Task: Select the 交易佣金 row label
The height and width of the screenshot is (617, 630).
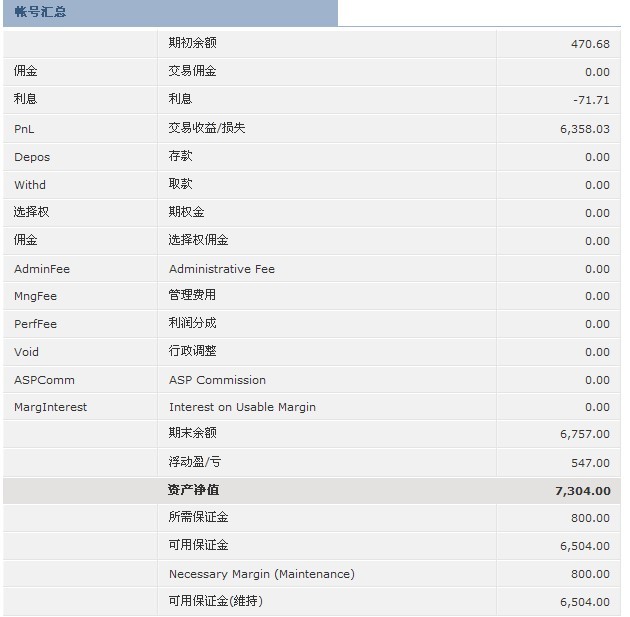Action: pyautogui.click(x=192, y=71)
